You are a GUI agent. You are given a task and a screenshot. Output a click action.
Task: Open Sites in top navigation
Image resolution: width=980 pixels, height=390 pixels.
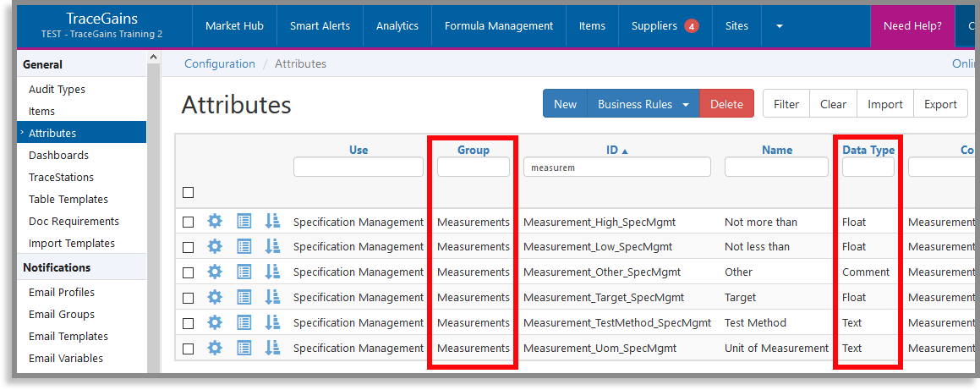click(x=736, y=26)
